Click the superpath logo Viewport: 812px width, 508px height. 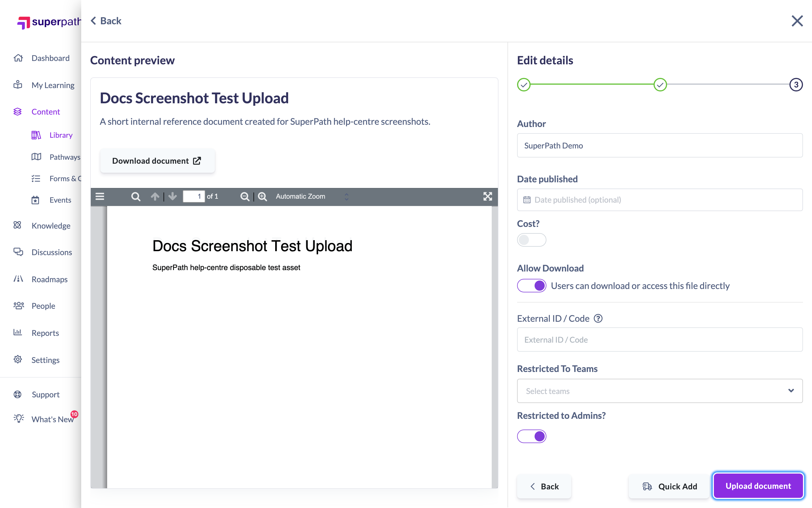pyautogui.click(x=49, y=22)
